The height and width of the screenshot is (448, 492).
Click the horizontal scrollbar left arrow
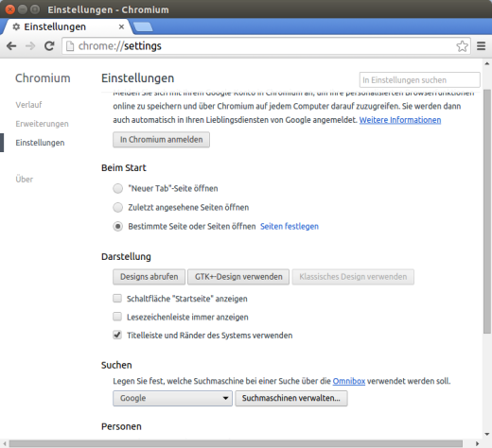point(5,443)
